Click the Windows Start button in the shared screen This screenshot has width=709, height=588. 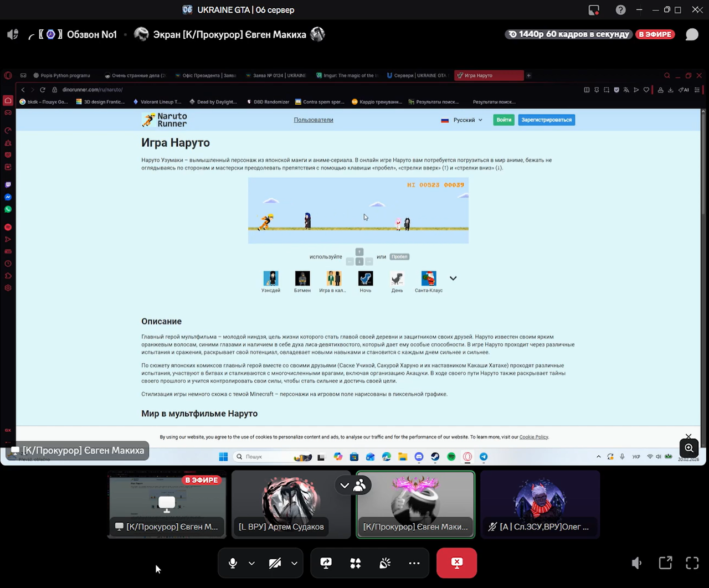pos(223,457)
